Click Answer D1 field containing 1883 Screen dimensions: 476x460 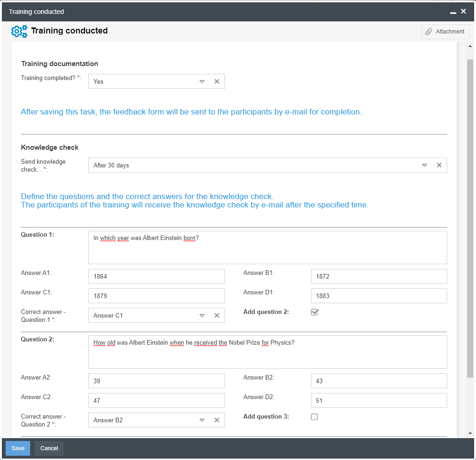(x=379, y=296)
